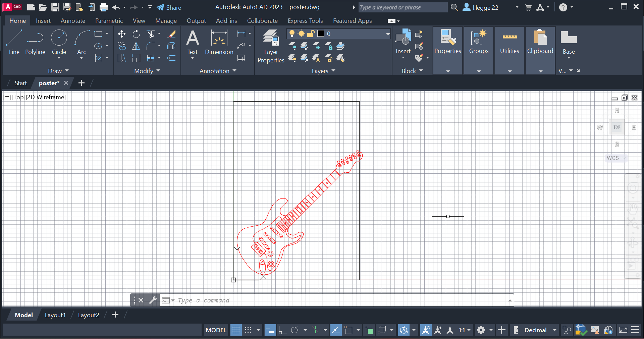Select the Arc tool

(82, 42)
